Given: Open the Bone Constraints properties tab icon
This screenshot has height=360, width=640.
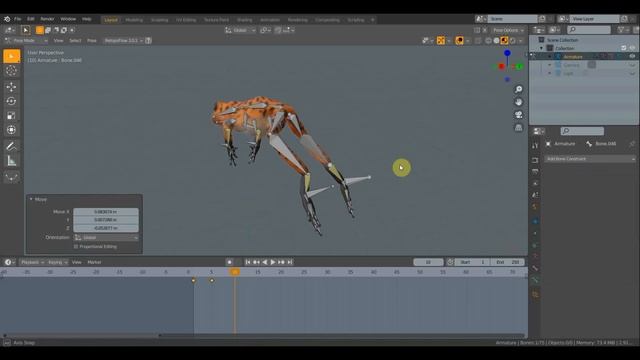Looking at the screenshot, I should click(x=535, y=280).
